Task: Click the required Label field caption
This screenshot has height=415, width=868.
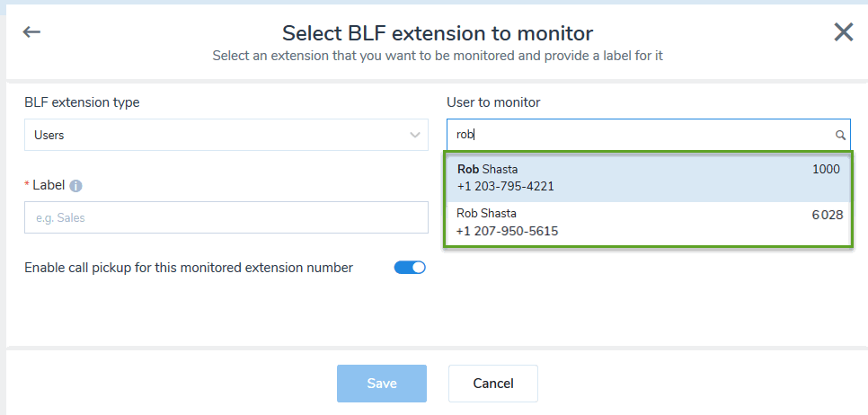Action: (45, 185)
